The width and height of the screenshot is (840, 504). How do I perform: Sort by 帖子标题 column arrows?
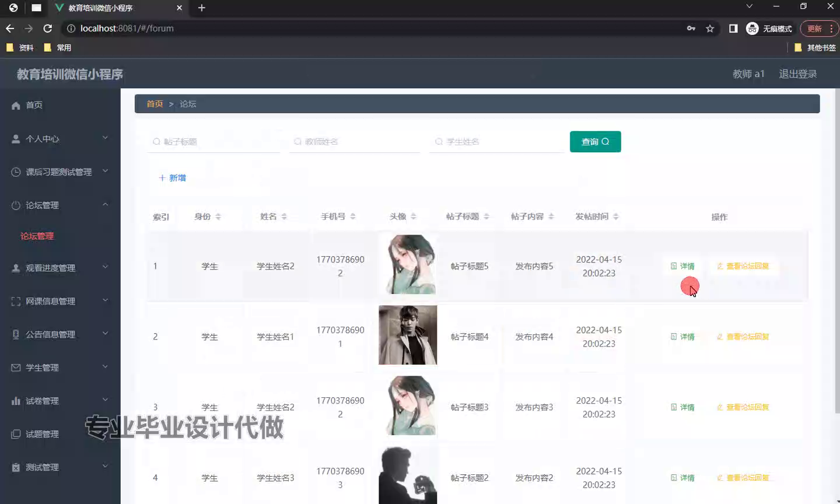(487, 216)
